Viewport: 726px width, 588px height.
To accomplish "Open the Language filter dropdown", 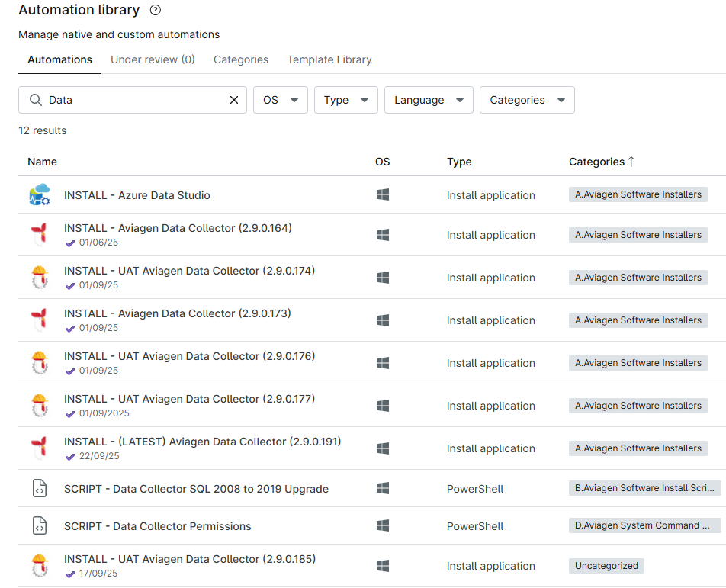I will tap(429, 100).
